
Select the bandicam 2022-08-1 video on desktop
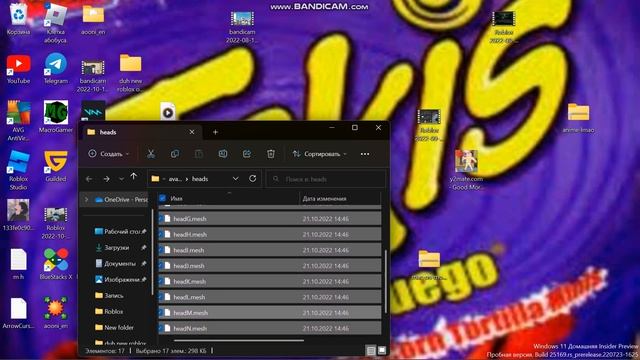[242, 27]
